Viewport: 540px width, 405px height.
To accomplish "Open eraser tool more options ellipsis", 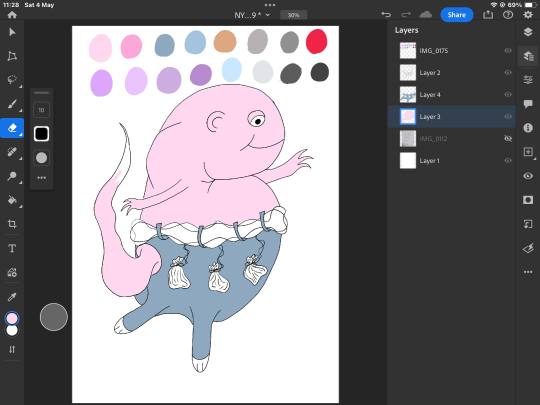I will pyautogui.click(x=41, y=178).
